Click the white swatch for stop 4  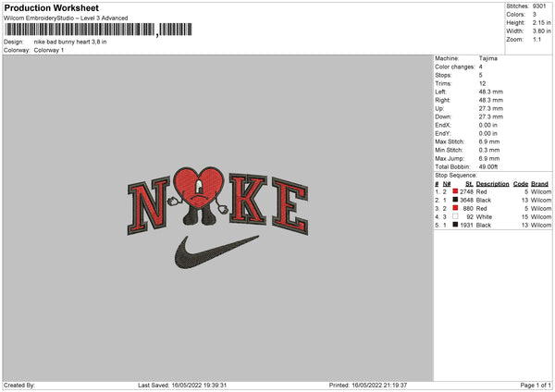(455, 216)
